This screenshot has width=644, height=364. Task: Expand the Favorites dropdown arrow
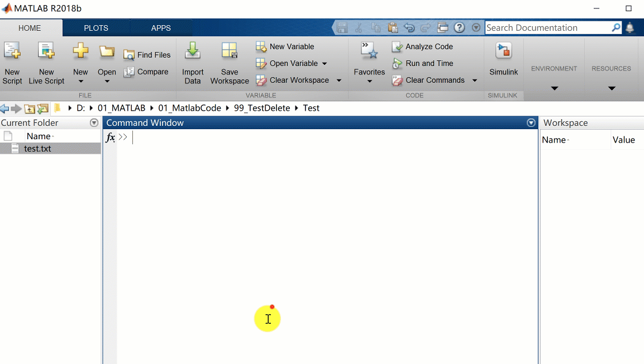pos(369,82)
